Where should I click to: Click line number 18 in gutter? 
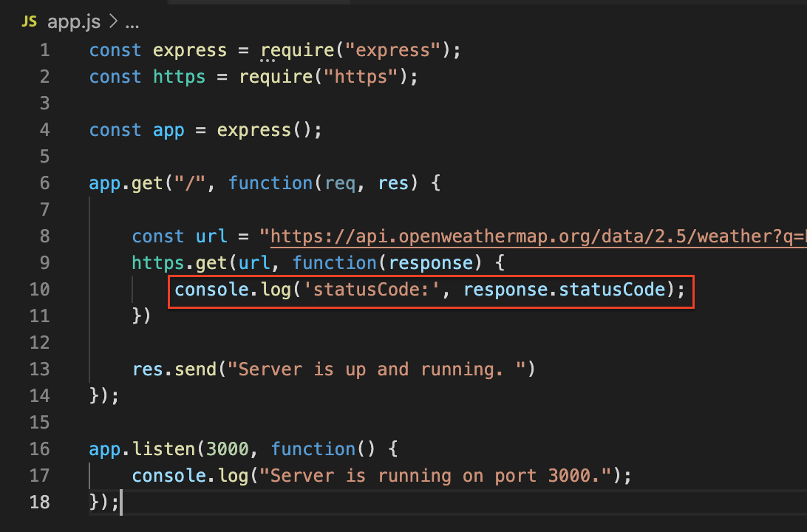pyautogui.click(x=40, y=502)
